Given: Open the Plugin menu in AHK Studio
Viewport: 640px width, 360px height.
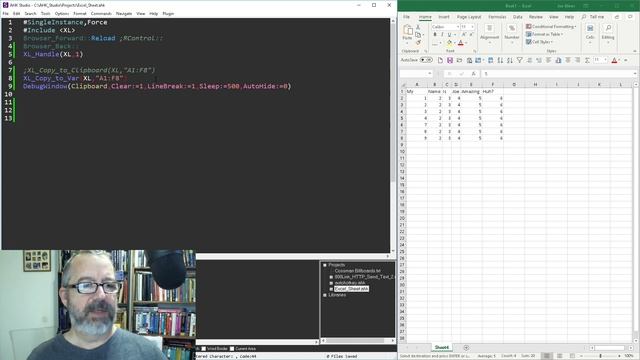Looking at the screenshot, I should (168, 13).
